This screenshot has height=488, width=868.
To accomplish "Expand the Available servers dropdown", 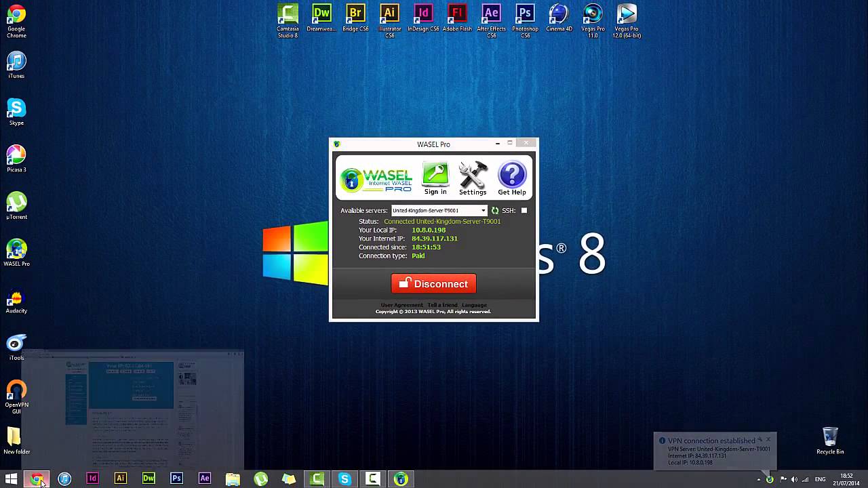I will tap(439, 211).
